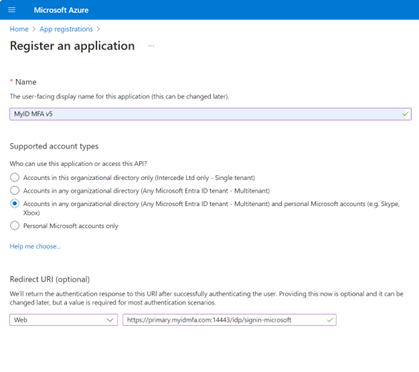The height and width of the screenshot is (372, 419).
Task: Click the Register an application heading
Action: click(x=72, y=46)
